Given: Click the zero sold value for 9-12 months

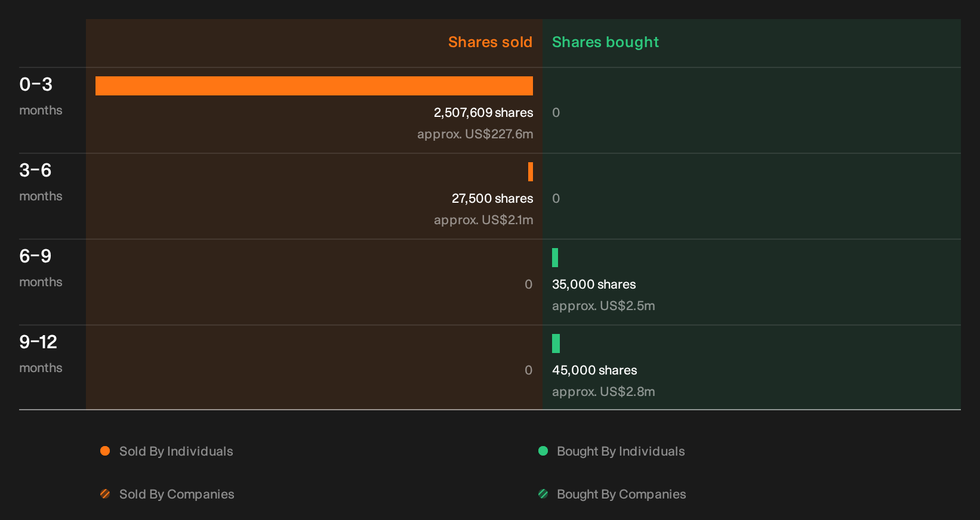Looking at the screenshot, I should (x=528, y=370).
